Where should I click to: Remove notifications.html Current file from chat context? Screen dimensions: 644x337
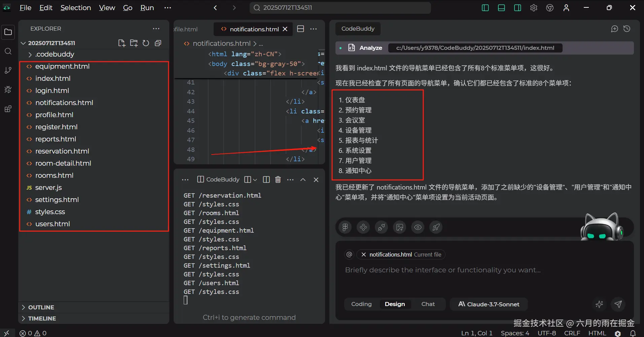(x=363, y=255)
